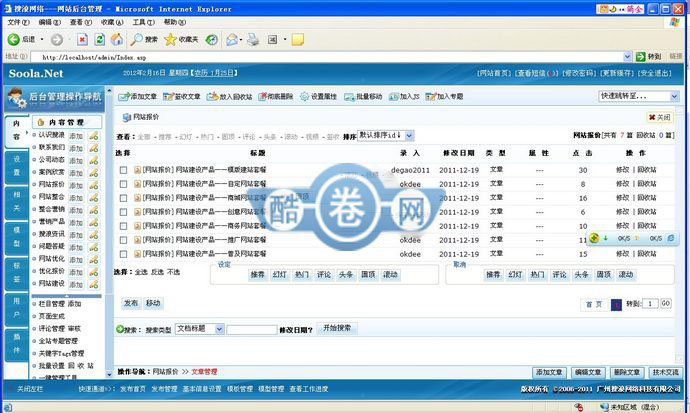
Task: Open the 收藏 menu
Action: pos(112,22)
